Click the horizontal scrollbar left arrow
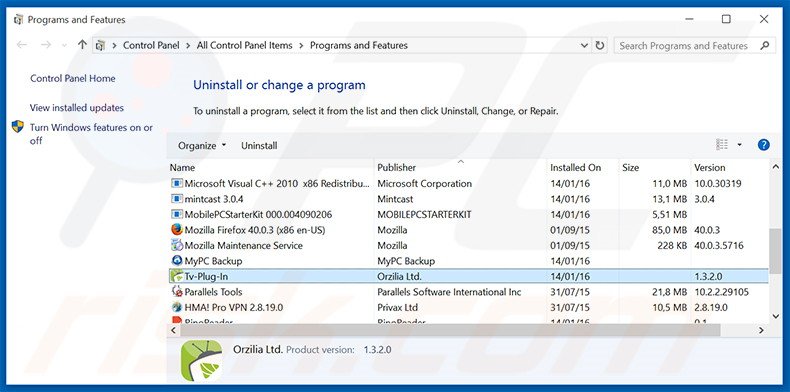The height and width of the screenshot is (392, 790). pos(173,330)
